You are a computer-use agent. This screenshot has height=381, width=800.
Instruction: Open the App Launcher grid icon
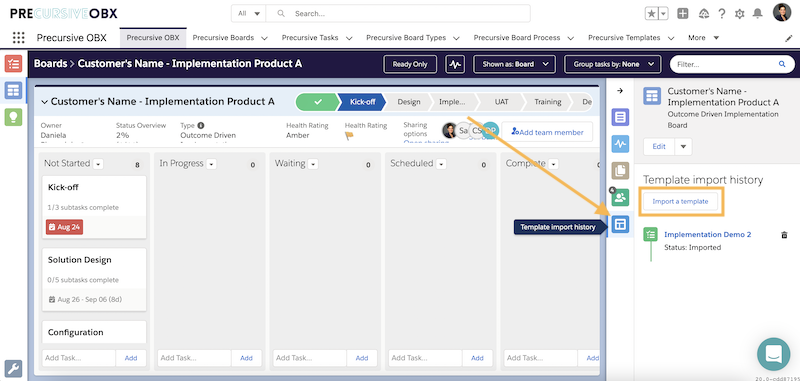tap(18, 38)
